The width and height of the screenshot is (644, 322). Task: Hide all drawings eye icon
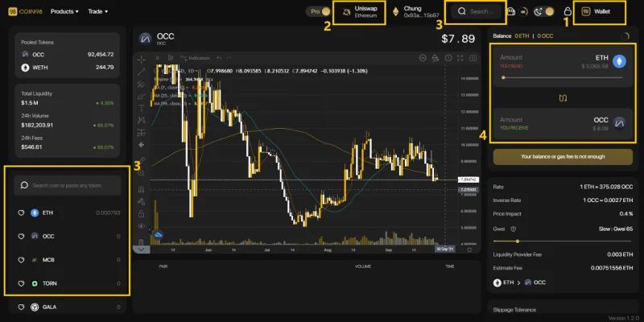pos(142,226)
